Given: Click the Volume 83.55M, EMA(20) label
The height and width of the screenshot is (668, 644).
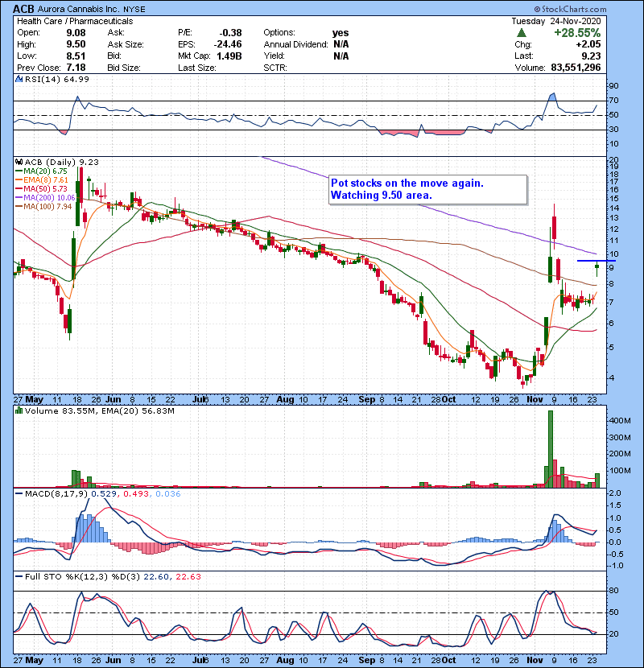Looking at the screenshot, I should [99, 411].
